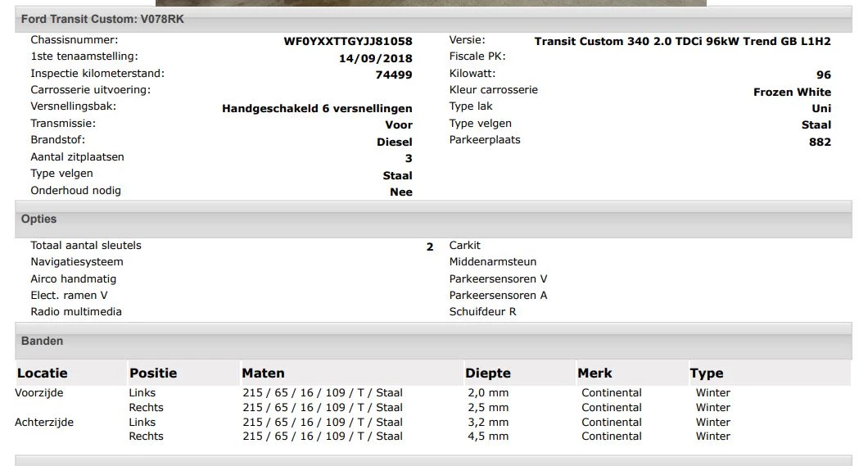Click the Schuifdeur R option
The image size is (868, 466).
coord(482,312)
